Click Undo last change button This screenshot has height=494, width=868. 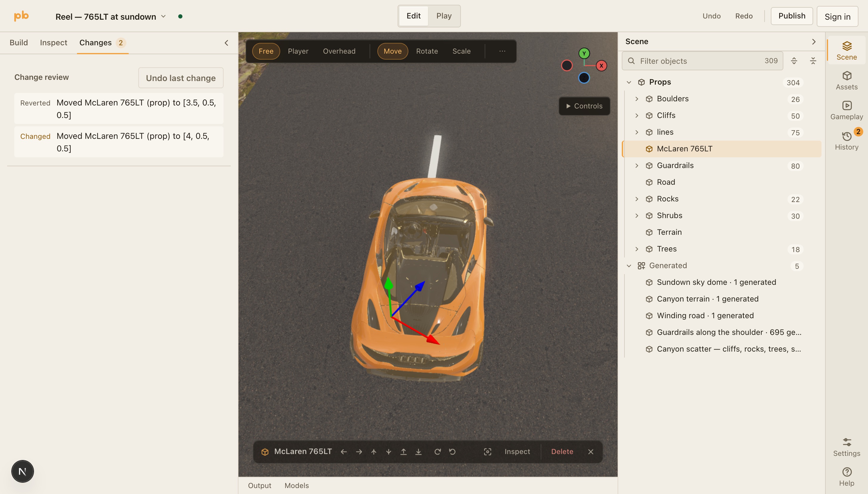[181, 78]
